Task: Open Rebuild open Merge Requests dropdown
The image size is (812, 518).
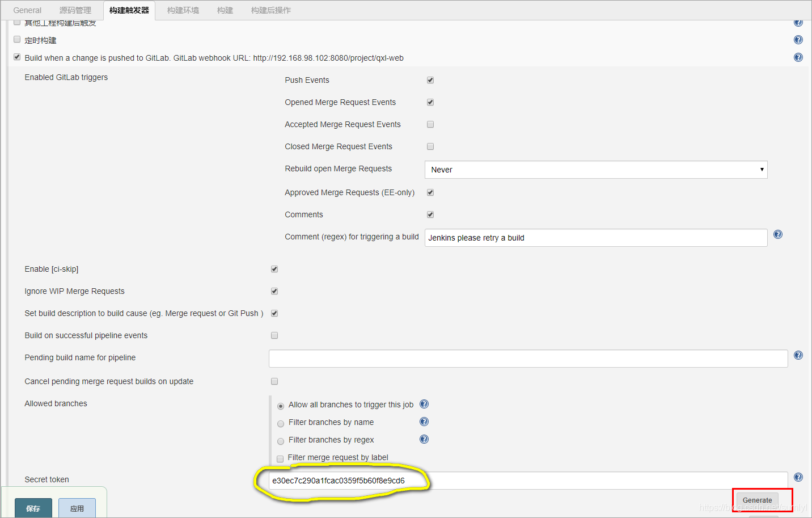Action: pyautogui.click(x=596, y=170)
